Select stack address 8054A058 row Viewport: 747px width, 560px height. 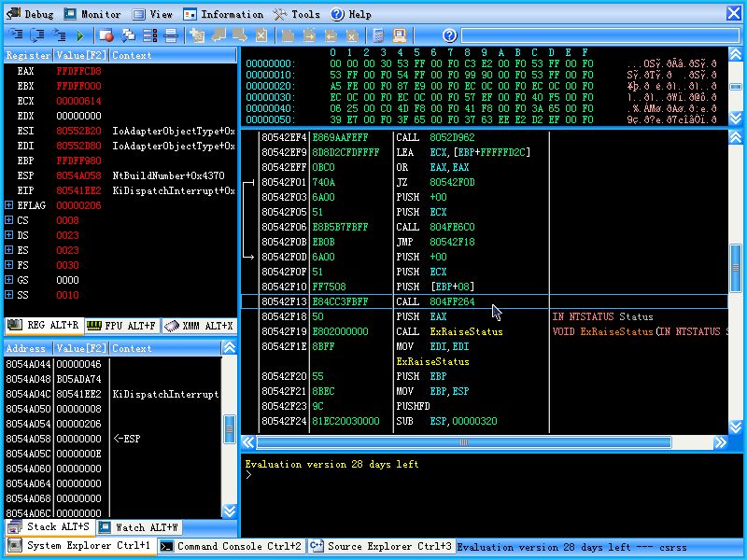point(112,439)
